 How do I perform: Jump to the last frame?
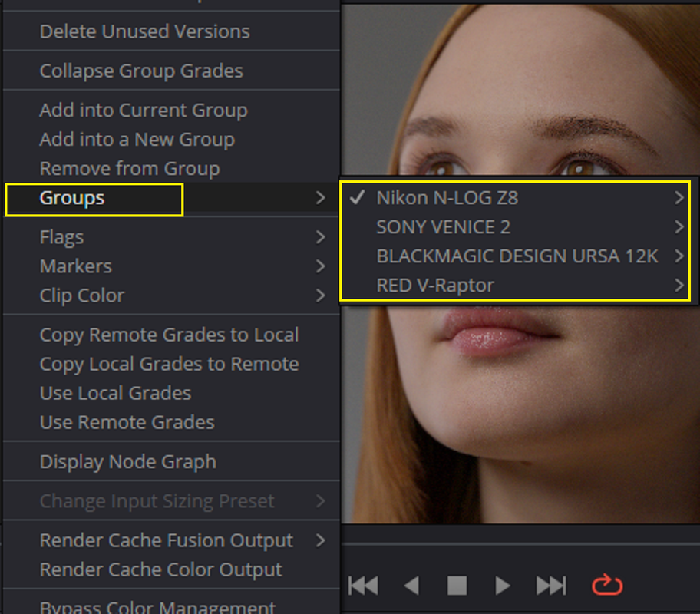551,586
